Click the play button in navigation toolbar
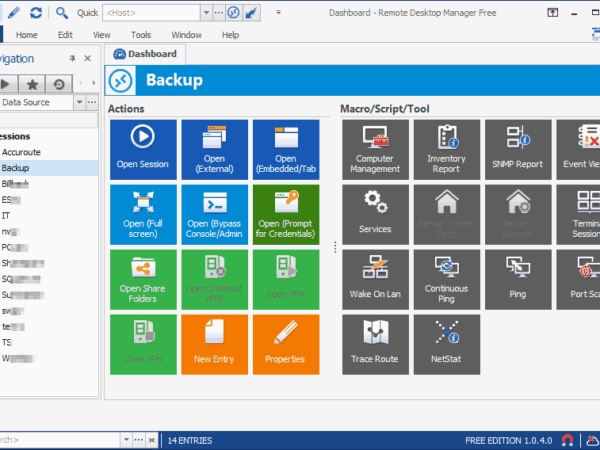 tap(7, 84)
